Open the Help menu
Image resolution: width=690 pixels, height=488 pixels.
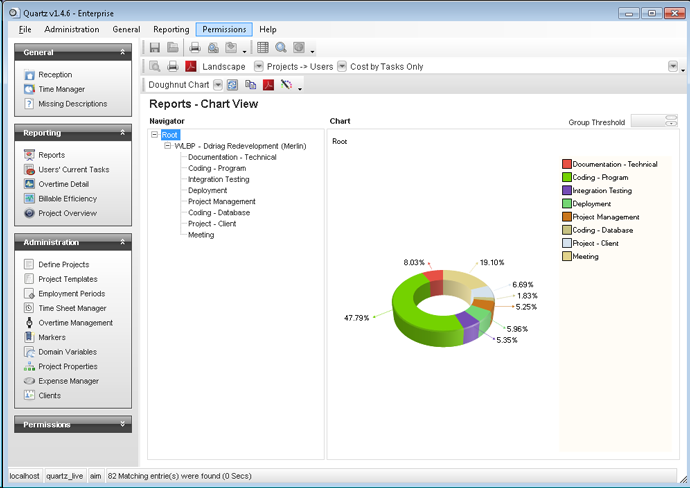[x=267, y=30]
